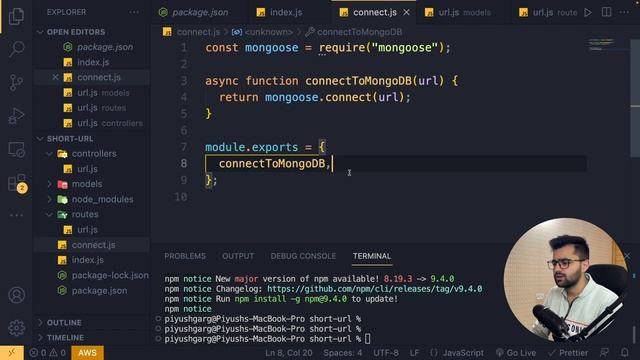Viewport: 640px width, 360px height.
Task: Show additional activity bar views ellipsis
Action: (x=16, y=215)
